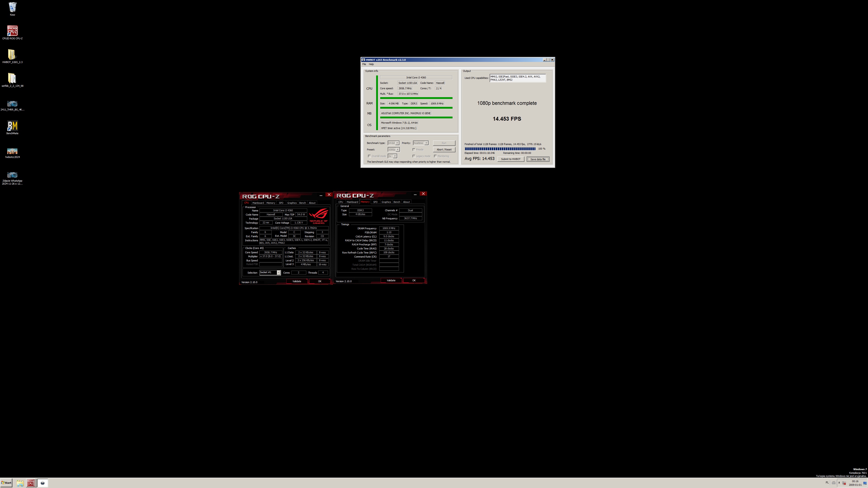Open the Socket #1 selection dropdown

(x=270, y=272)
